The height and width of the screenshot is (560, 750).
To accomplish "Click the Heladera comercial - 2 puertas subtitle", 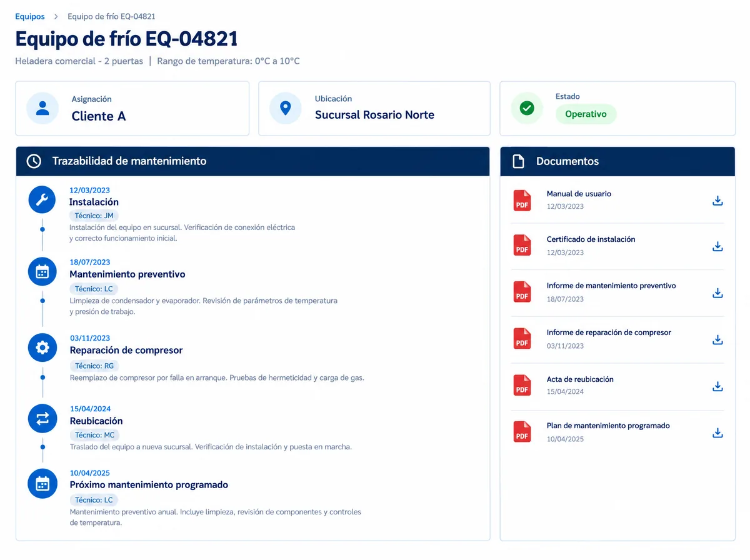I will [x=79, y=61].
